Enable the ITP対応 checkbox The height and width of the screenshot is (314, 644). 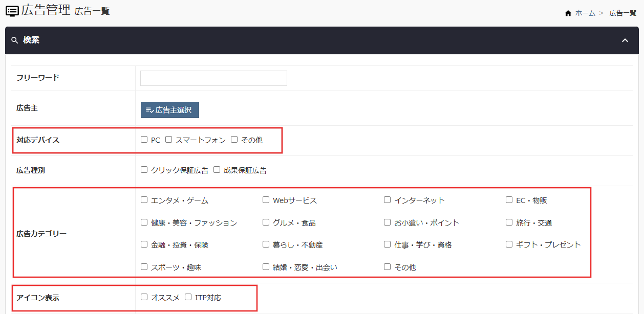pos(187,296)
